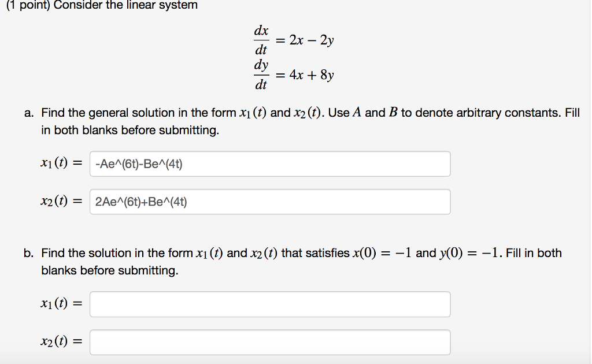Click the filled x2(t) answer field containing 2Ae^(6t)+Be^(4t)
The image size is (592, 364).
click(x=269, y=201)
